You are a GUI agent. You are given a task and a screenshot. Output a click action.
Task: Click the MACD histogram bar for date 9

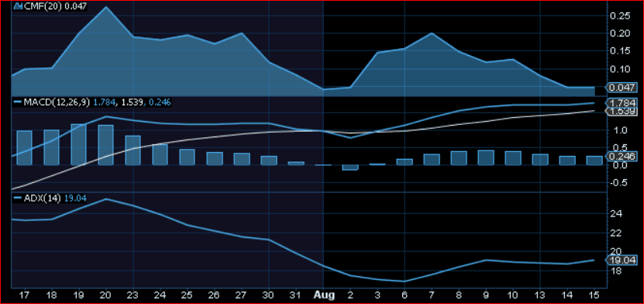pos(486,157)
